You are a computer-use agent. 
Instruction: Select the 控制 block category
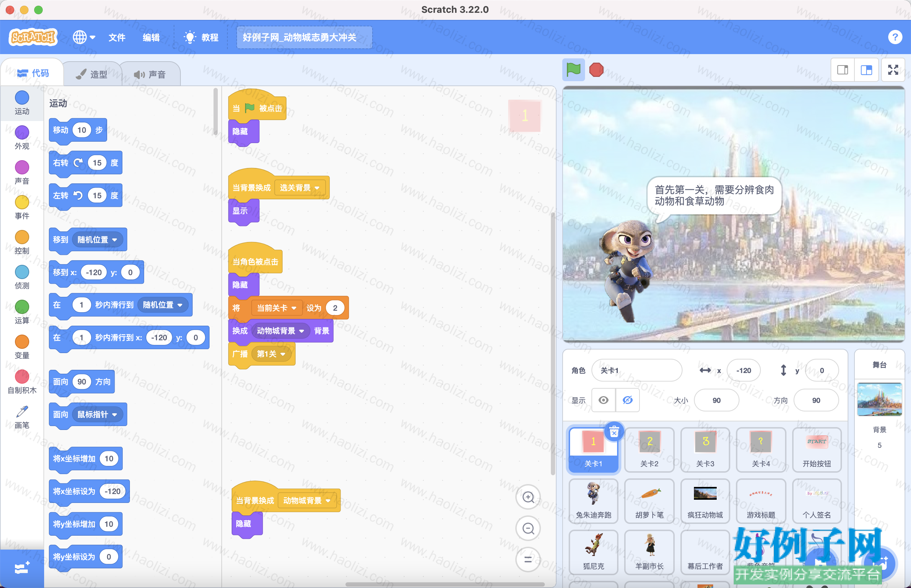[x=22, y=242]
